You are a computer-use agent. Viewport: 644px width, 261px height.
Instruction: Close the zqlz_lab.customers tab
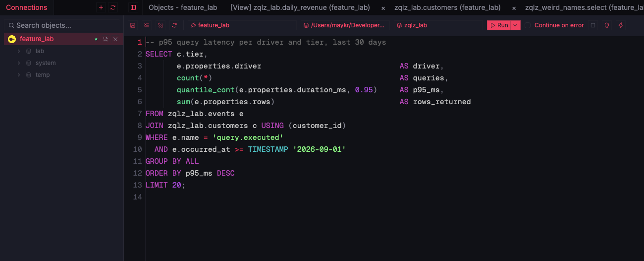coord(514,8)
